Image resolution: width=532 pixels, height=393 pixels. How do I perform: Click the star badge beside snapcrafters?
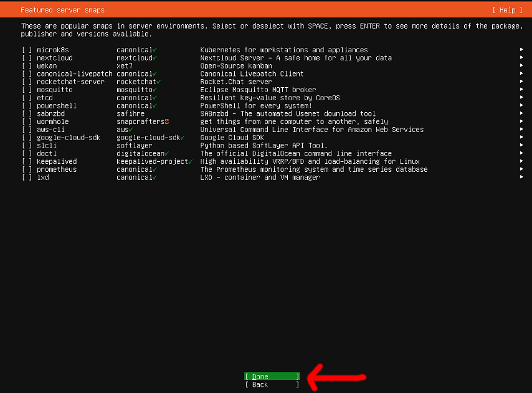166,121
